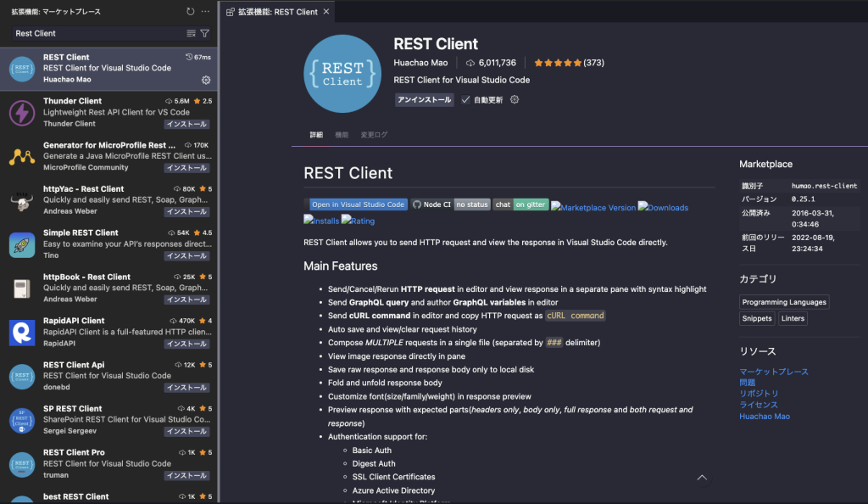868x504 pixels.
Task: Click the Programming Languages category tag
Action: point(784,302)
